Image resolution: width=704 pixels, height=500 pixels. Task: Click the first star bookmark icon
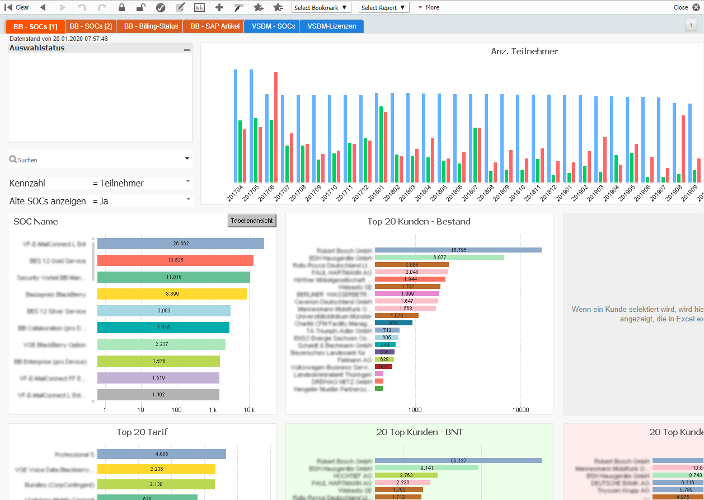258,7
